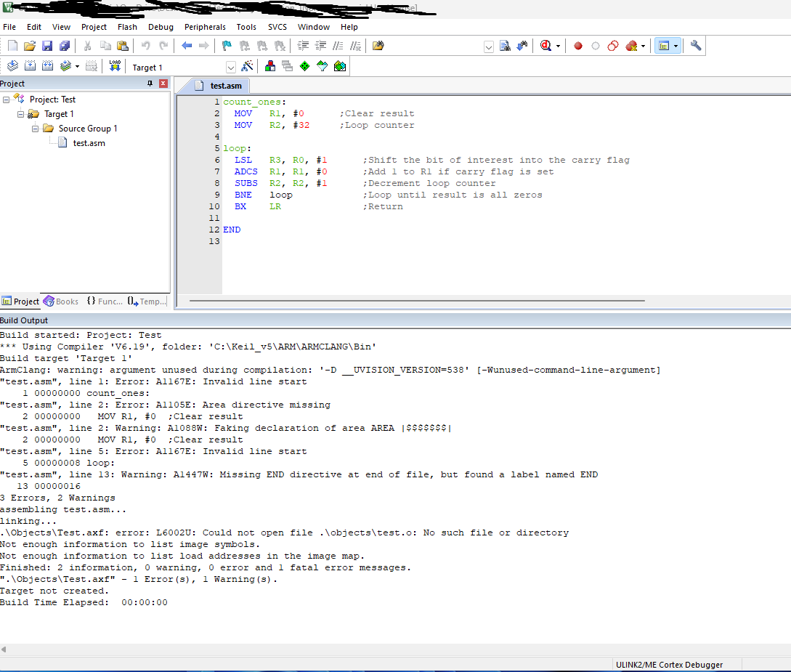Paste from clipboard using toolbar icon
This screenshot has height=672, width=791.
click(123, 45)
